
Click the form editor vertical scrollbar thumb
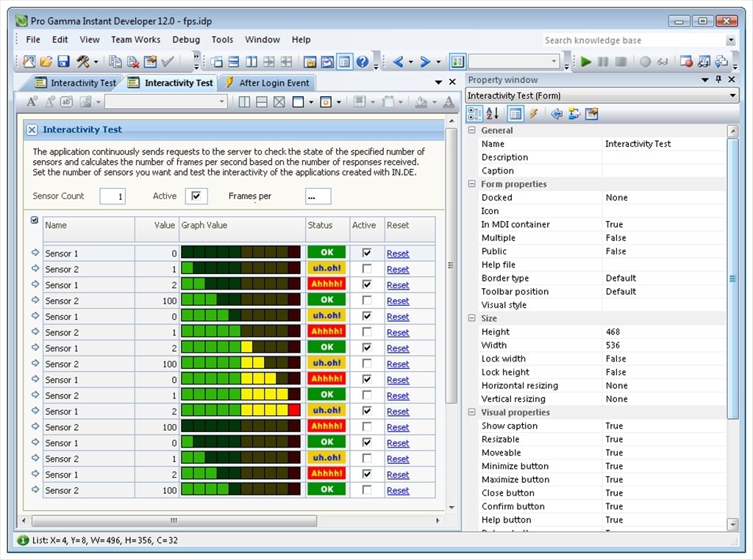[451, 265]
